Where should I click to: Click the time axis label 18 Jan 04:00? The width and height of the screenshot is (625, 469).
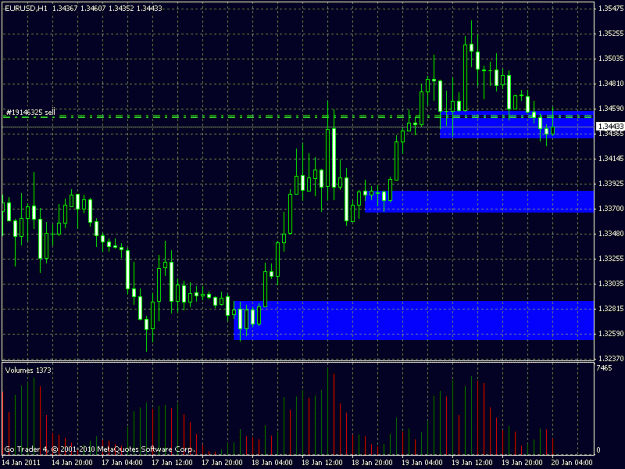point(272,463)
